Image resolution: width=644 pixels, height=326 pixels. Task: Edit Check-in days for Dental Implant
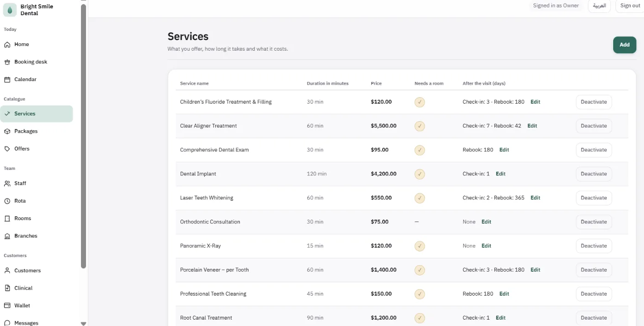coord(500,174)
